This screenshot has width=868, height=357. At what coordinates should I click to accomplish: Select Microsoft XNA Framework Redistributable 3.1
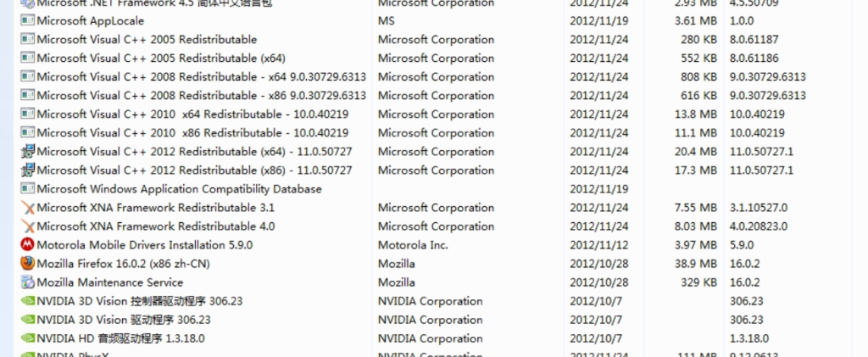156,208
